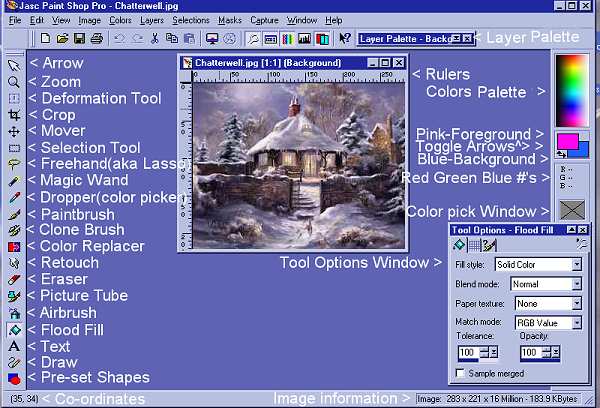
Task: Click the Copy toolbar icon
Action: pyautogui.click(x=172, y=38)
